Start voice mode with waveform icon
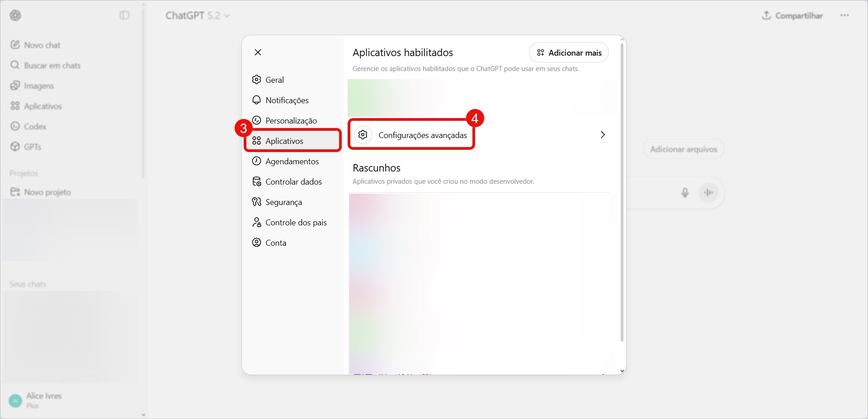 point(708,193)
